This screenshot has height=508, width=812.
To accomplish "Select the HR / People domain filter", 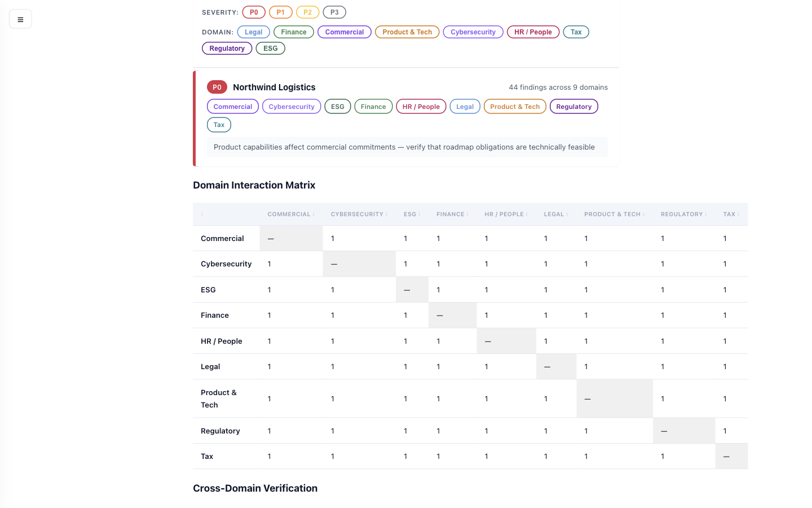I will click(x=533, y=32).
